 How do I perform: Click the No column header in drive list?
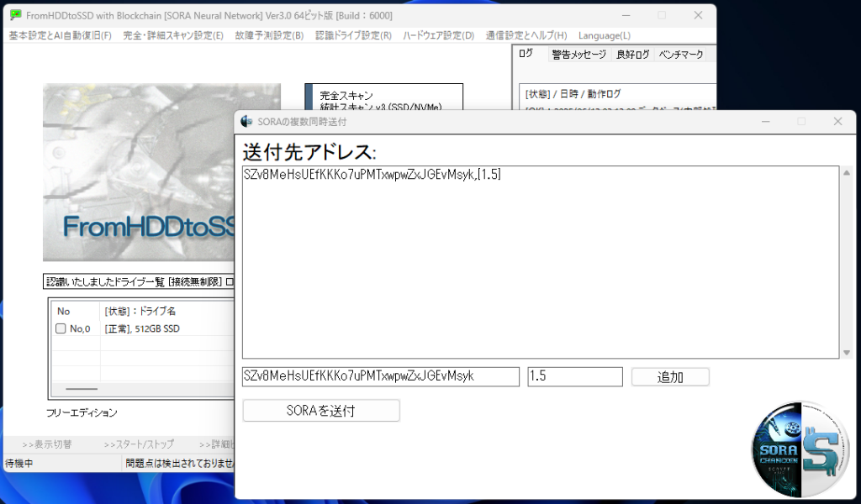(x=64, y=311)
